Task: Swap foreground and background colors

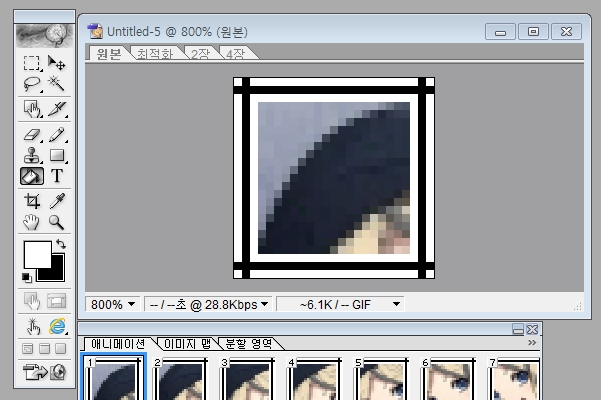Action: click(61, 244)
